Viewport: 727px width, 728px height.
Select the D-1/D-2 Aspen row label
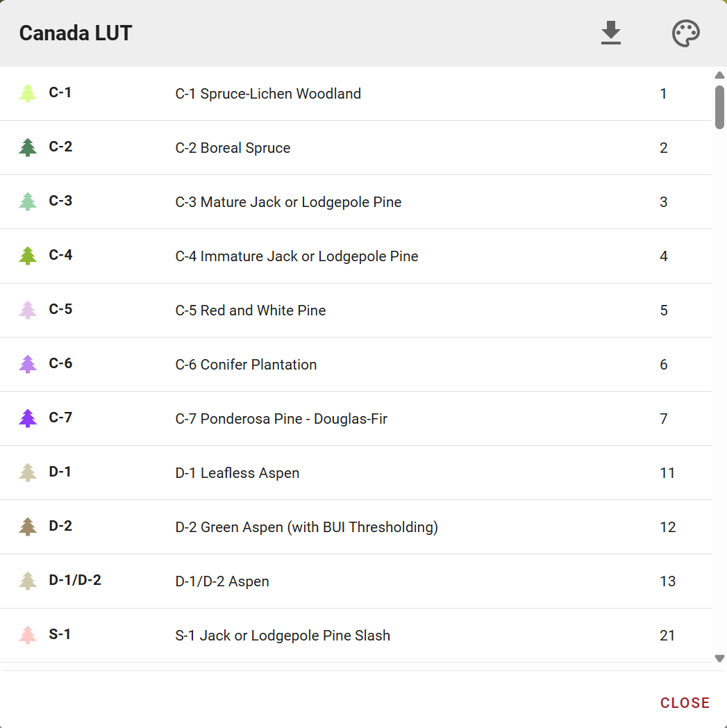click(75, 580)
